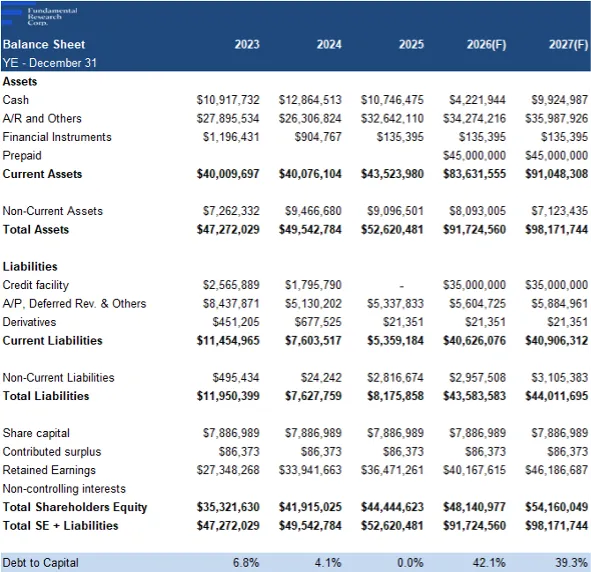Screen dimensions: 592x572
Task: Click the Prepaid value for 2026(F)
Action: [x=474, y=156]
